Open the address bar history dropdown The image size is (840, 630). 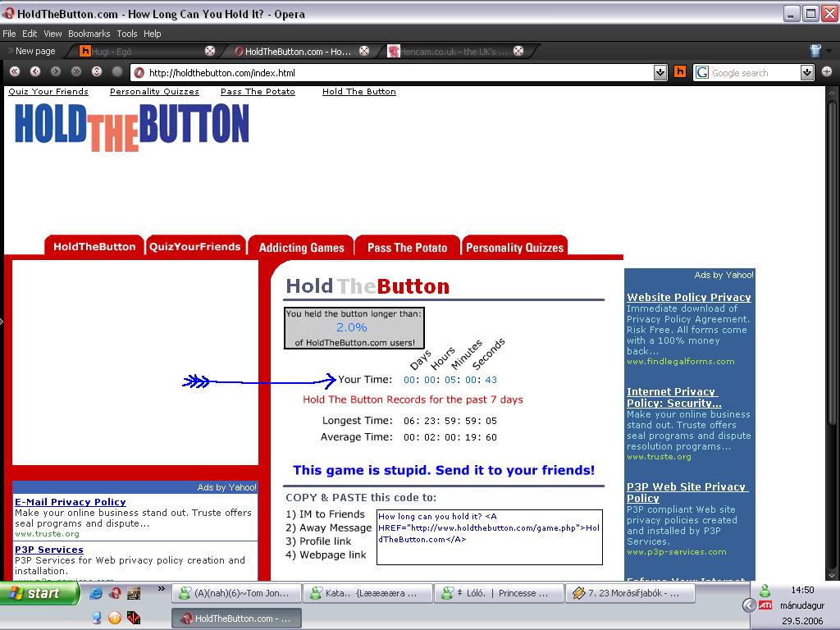(660, 72)
